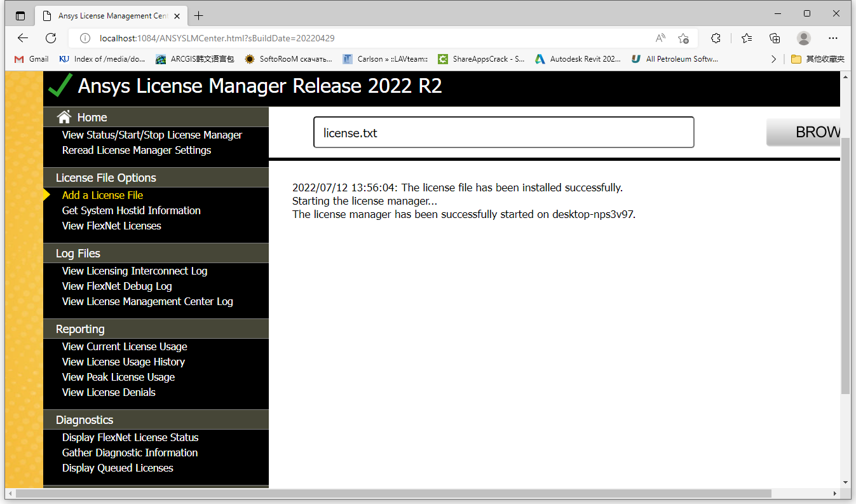Open Display FlexNet License Status
The width and height of the screenshot is (856, 504).
tap(130, 437)
